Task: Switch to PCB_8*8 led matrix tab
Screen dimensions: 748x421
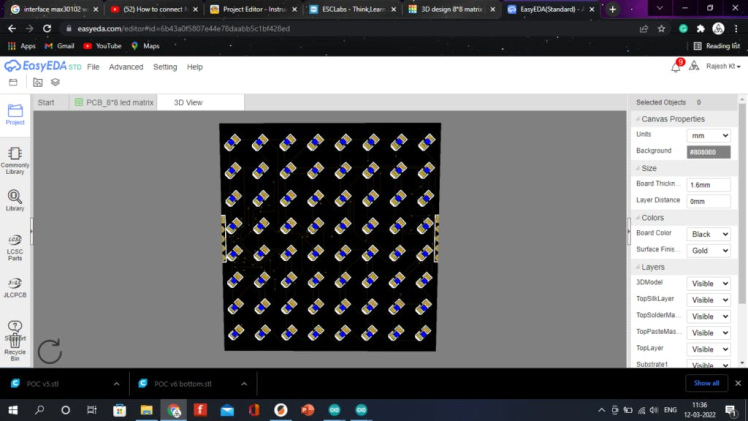Action: (x=114, y=103)
